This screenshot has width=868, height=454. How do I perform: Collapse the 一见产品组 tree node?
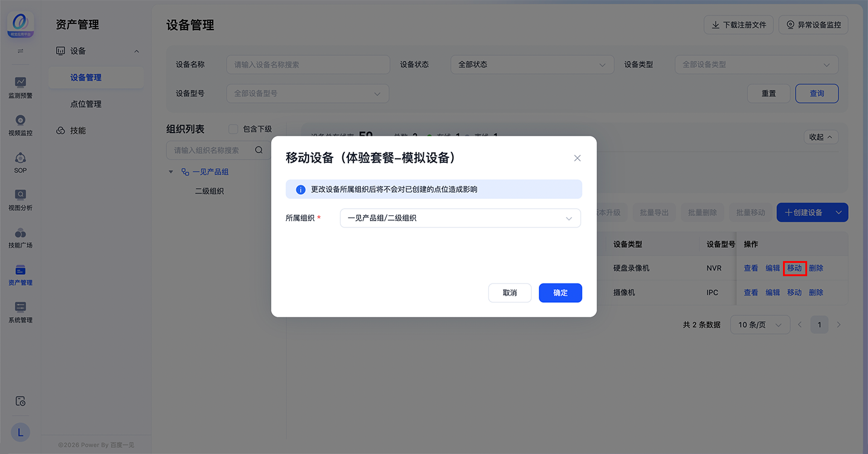click(171, 172)
